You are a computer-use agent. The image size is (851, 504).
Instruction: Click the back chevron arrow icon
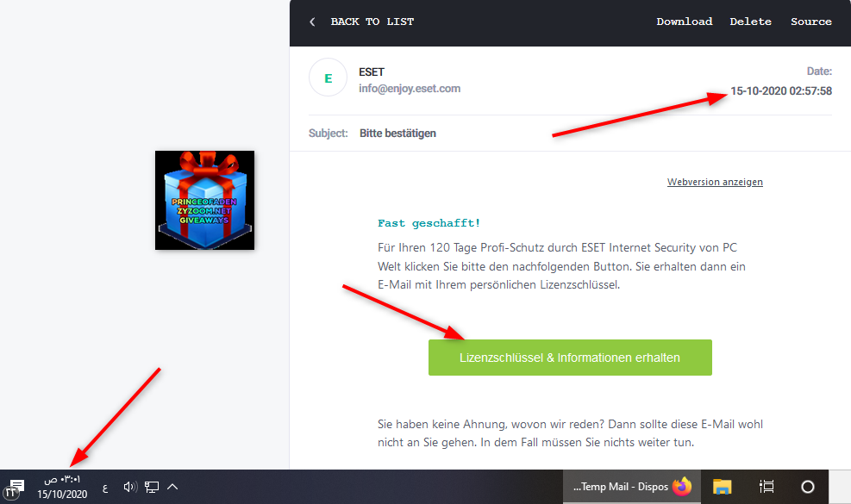[x=312, y=22]
